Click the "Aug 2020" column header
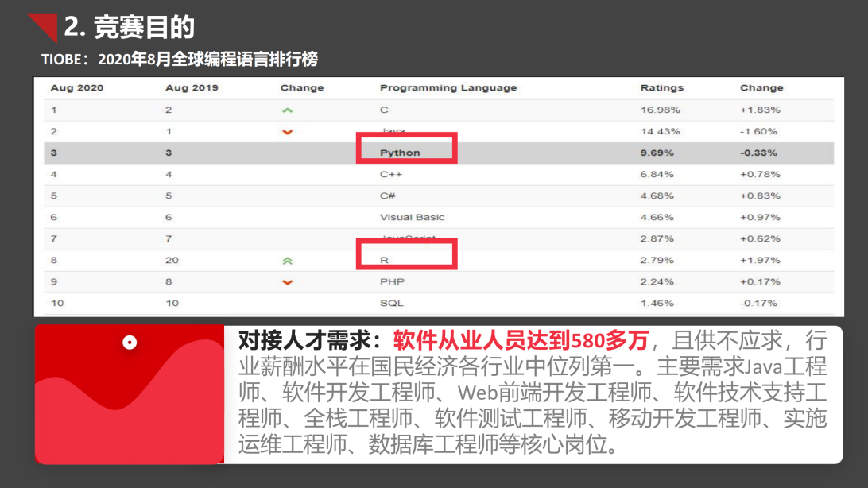 click(77, 88)
